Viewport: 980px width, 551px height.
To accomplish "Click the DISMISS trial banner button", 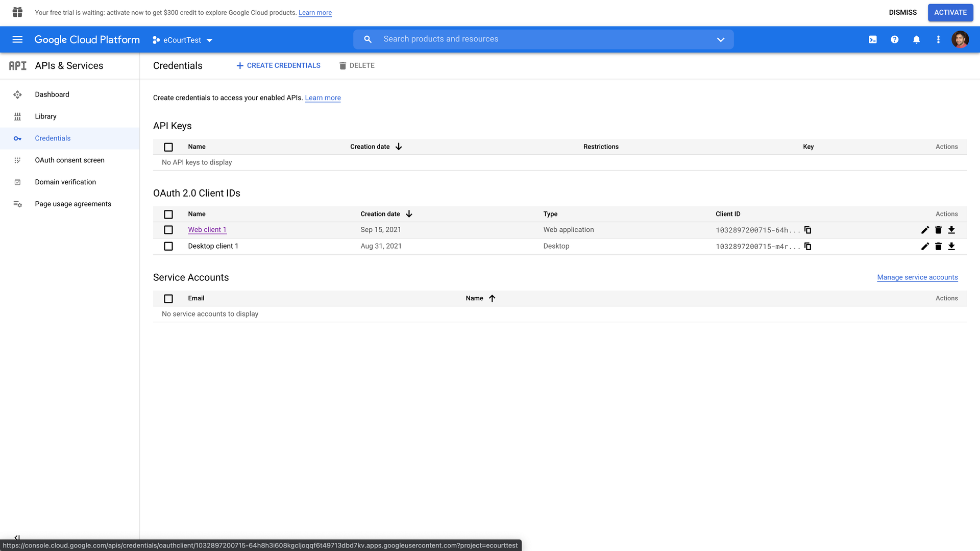I will (902, 12).
